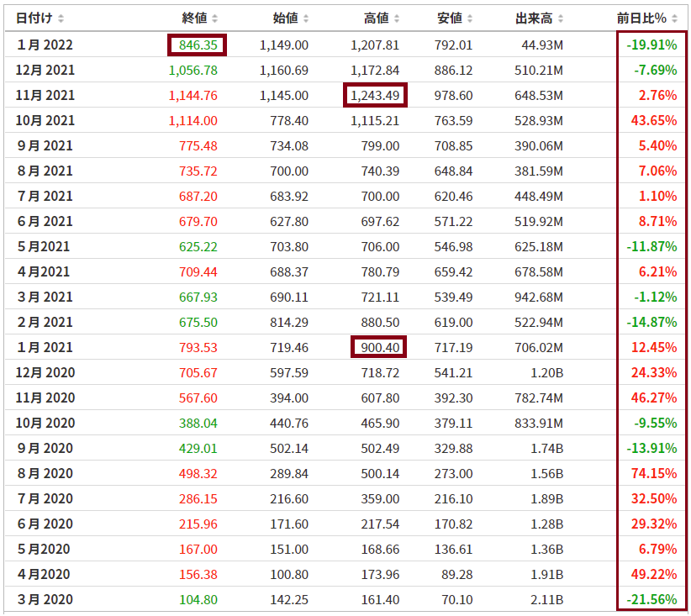The height and width of the screenshot is (616, 691).
Task: Select the 3月 2020 date cell
Action: tap(45, 599)
